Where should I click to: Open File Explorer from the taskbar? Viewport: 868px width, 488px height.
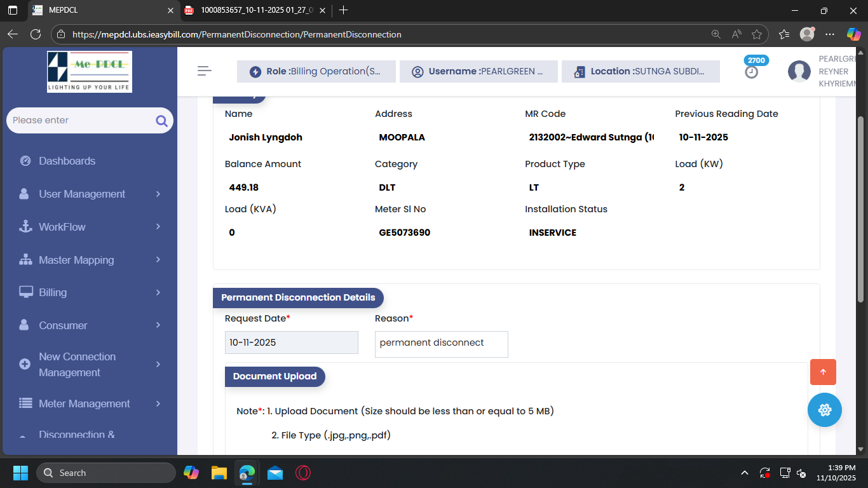coord(219,473)
